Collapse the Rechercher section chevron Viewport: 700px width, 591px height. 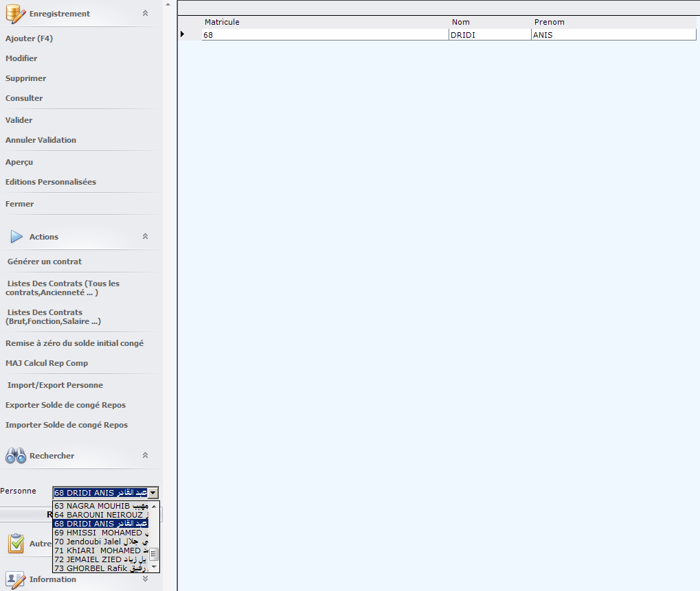click(145, 455)
